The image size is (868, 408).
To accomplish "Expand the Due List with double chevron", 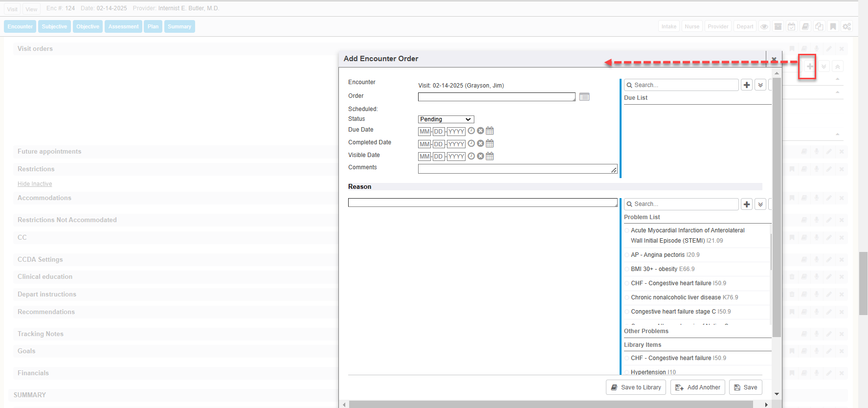I will (x=760, y=85).
